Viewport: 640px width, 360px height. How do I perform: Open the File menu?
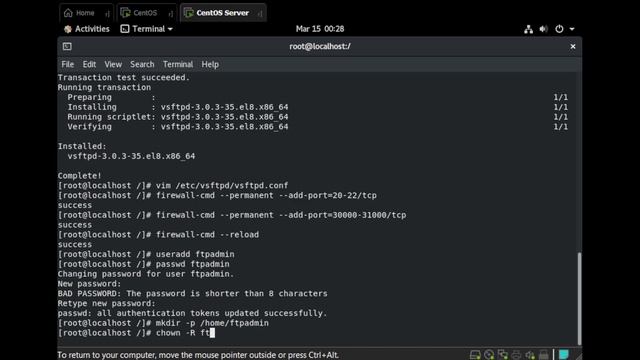[x=68, y=64]
